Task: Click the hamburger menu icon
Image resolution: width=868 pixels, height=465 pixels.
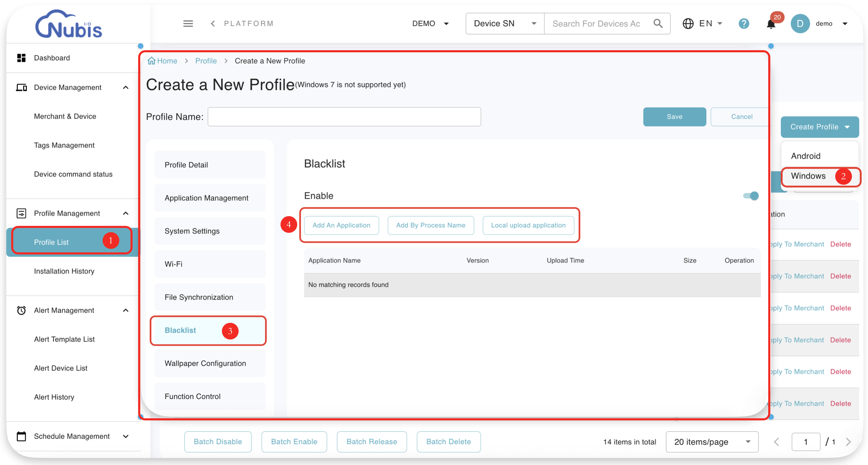Action: [188, 23]
